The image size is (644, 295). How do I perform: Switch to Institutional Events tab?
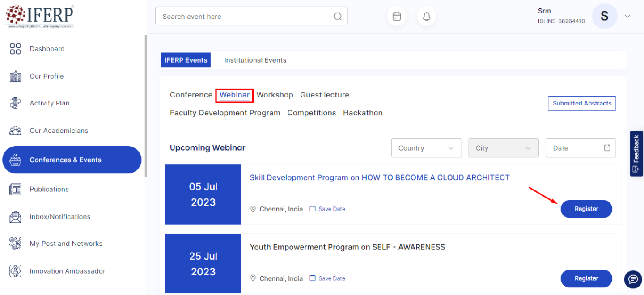pyautogui.click(x=255, y=60)
